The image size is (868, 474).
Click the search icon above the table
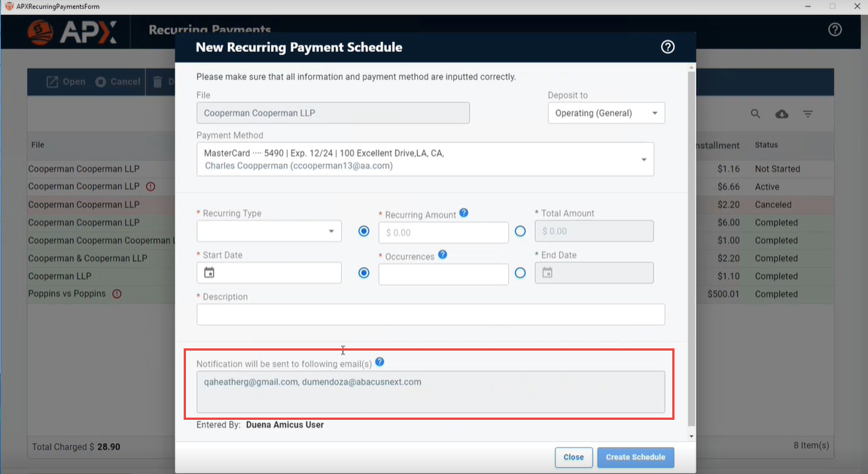(755, 114)
